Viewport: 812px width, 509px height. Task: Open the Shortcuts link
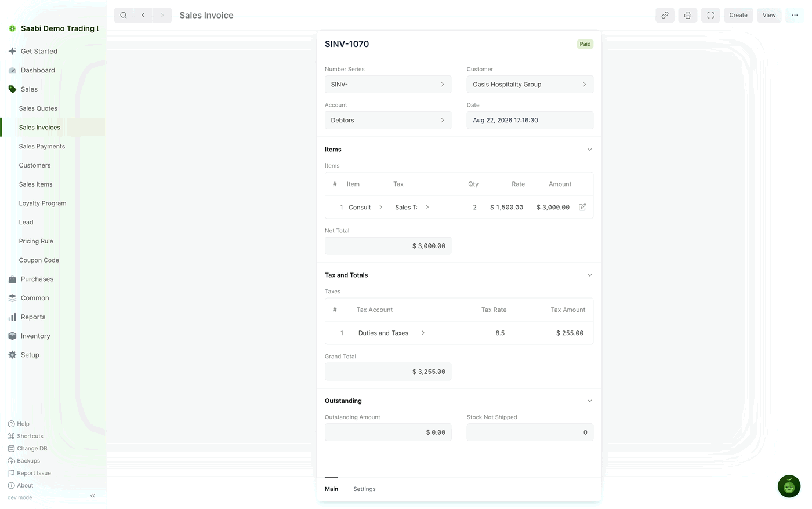click(26, 436)
